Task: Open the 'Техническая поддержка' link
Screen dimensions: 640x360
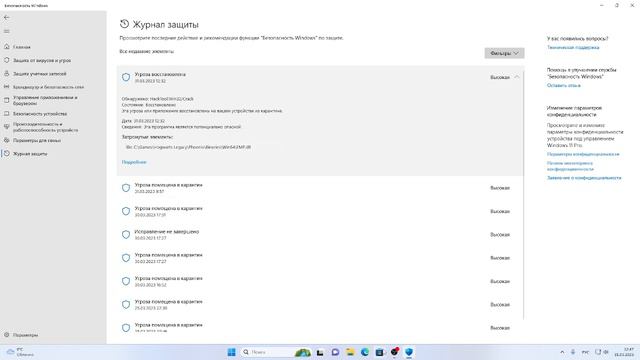Action: tap(573, 47)
